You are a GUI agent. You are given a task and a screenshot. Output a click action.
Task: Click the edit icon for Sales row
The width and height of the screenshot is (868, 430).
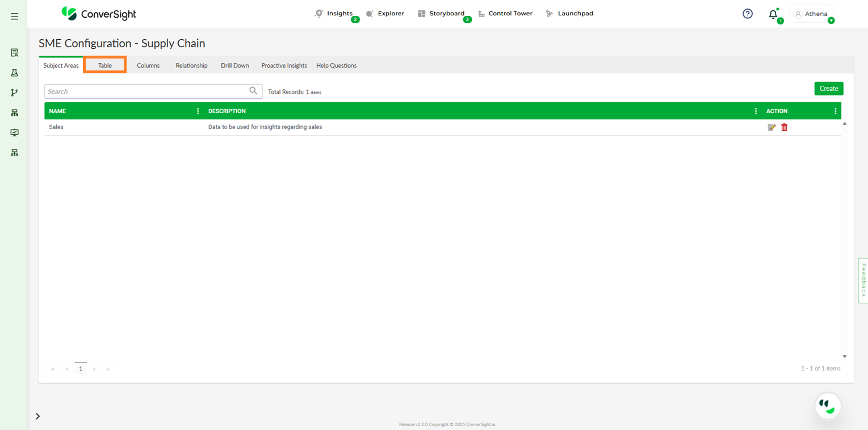click(771, 127)
